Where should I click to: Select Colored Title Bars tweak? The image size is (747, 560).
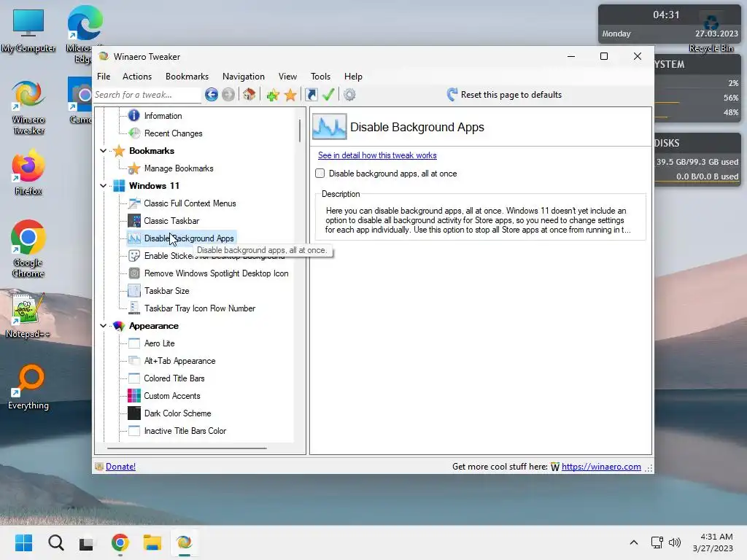[x=174, y=378]
